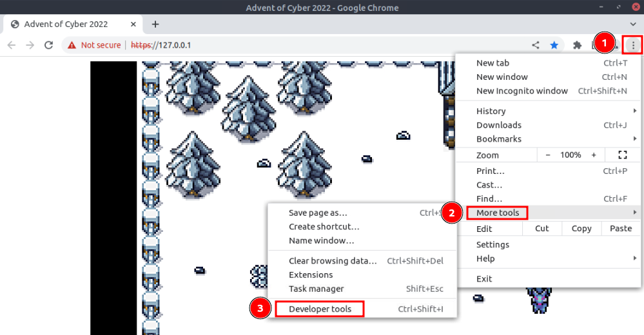Decrease zoom with the minus button

(x=548, y=155)
